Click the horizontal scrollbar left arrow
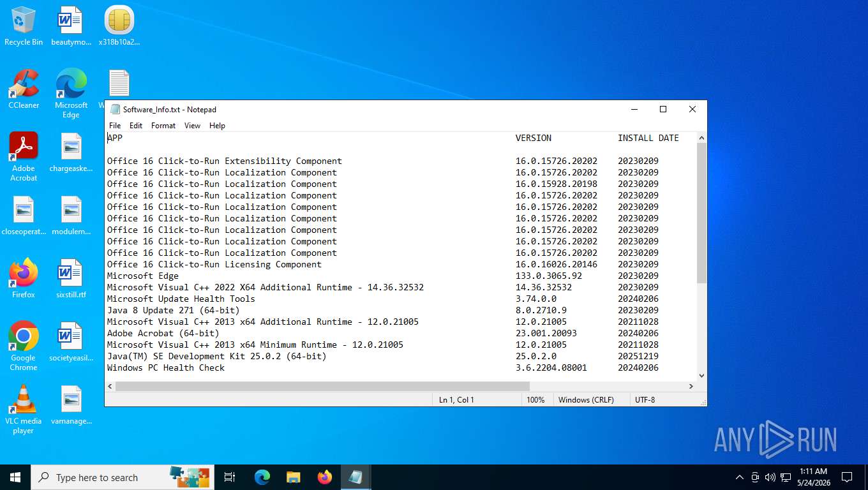Viewport: 868px width, 490px height. [x=110, y=386]
